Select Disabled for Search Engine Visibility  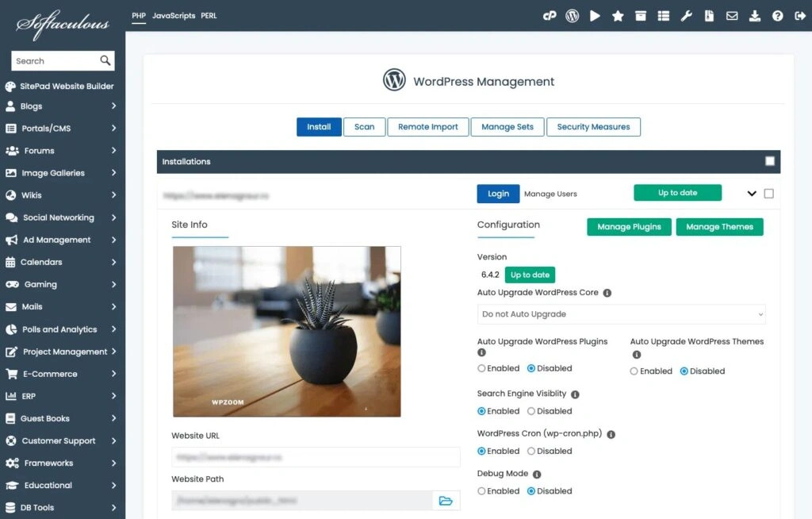coord(531,411)
